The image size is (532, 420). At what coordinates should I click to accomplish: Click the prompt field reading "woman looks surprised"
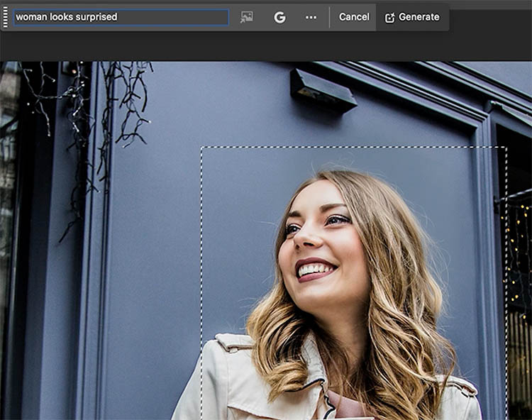pos(121,17)
